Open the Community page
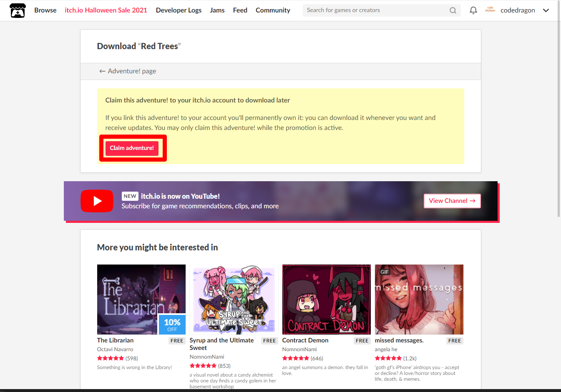The width and height of the screenshot is (561, 392). point(273,10)
